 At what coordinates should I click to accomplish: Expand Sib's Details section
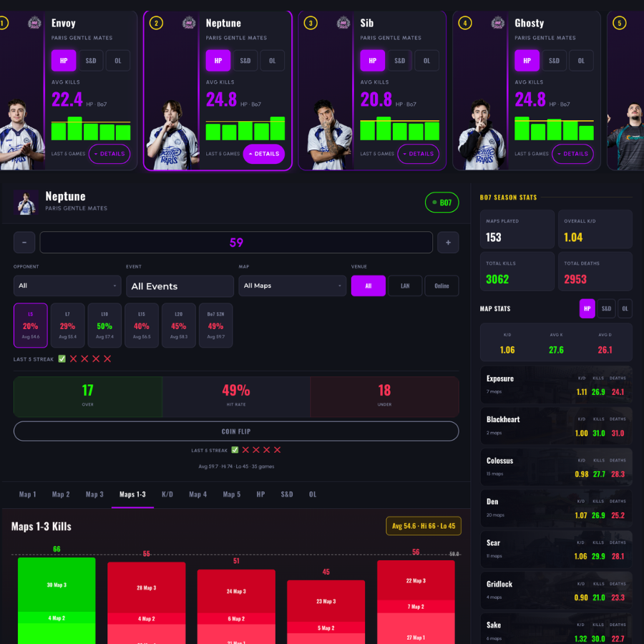click(x=418, y=154)
